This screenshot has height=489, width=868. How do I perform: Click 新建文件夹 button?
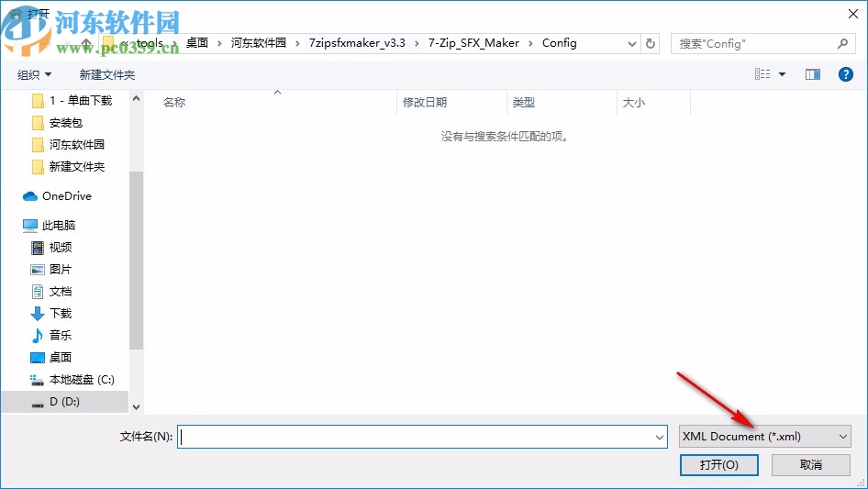[x=106, y=74]
